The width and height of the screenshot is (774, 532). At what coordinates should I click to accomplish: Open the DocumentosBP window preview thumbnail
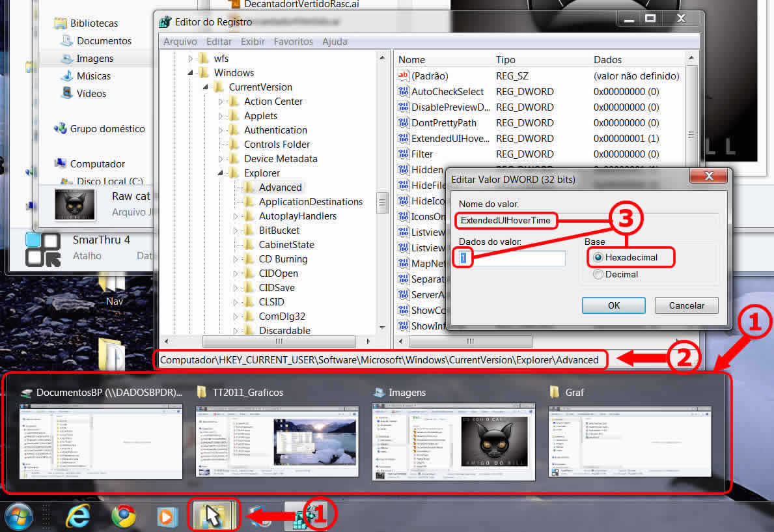point(101,442)
